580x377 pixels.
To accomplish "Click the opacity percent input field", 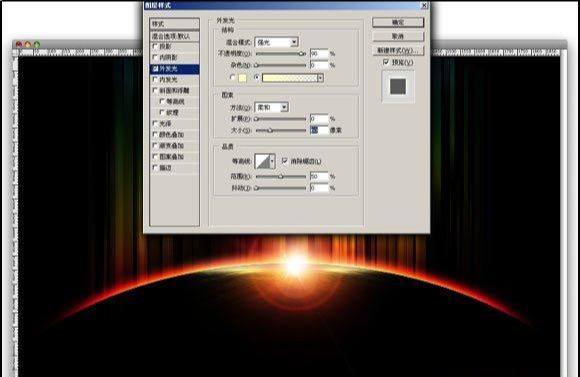I will click(319, 54).
